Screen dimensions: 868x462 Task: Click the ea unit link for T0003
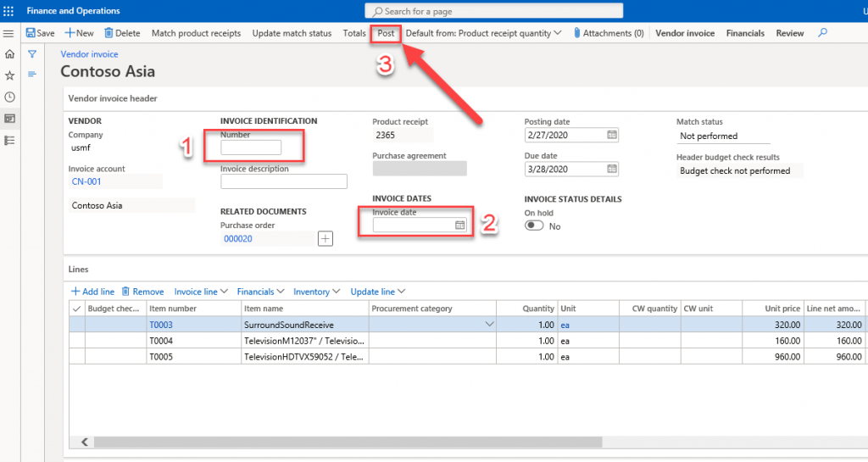[565, 326]
